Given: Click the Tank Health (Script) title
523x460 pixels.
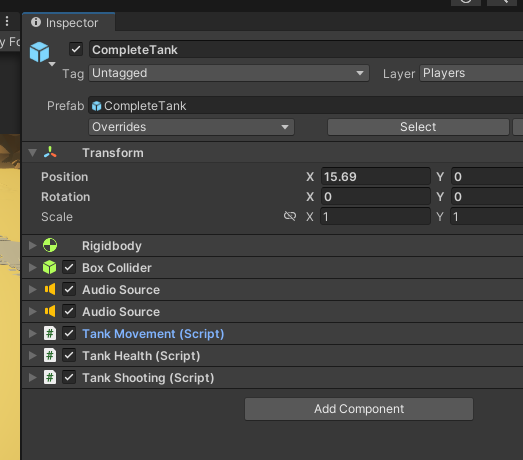Looking at the screenshot, I should 141,356.
